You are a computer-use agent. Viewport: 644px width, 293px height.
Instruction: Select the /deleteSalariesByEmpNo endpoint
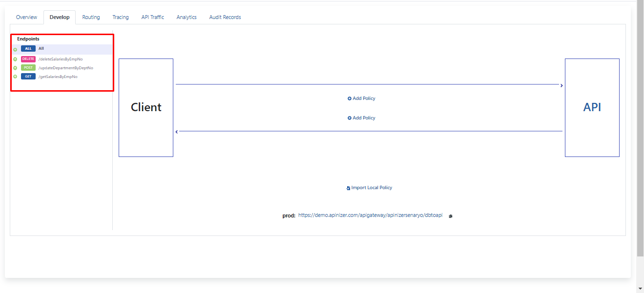coord(61,59)
